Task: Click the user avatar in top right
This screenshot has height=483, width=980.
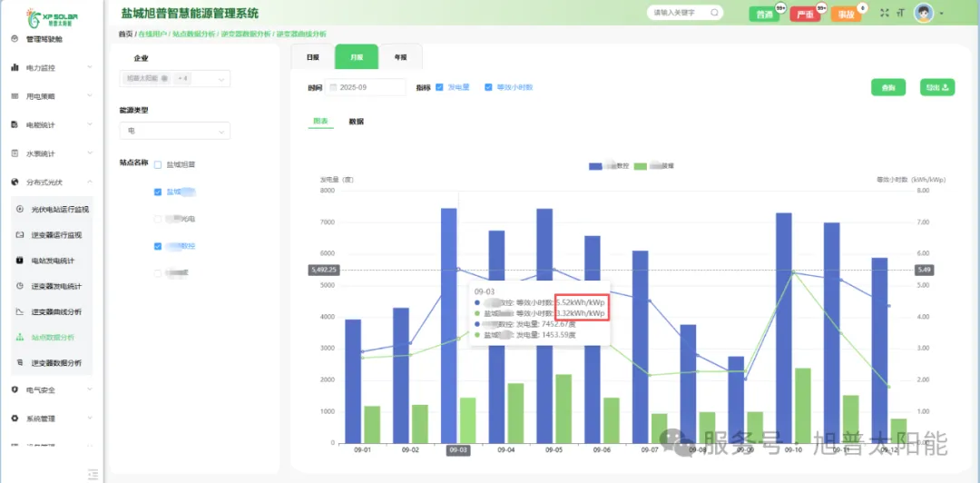Action: [x=924, y=13]
